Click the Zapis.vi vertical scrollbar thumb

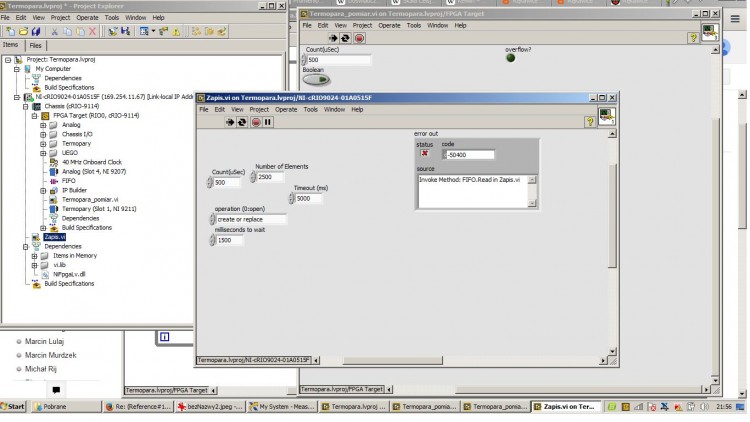tap(612, 215)
